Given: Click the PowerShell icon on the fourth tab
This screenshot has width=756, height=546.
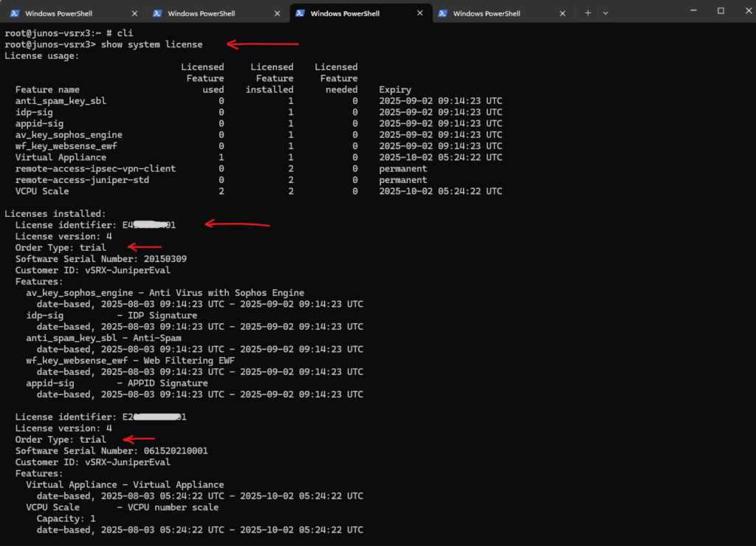Looking at the screenshot, I should 443,13.
